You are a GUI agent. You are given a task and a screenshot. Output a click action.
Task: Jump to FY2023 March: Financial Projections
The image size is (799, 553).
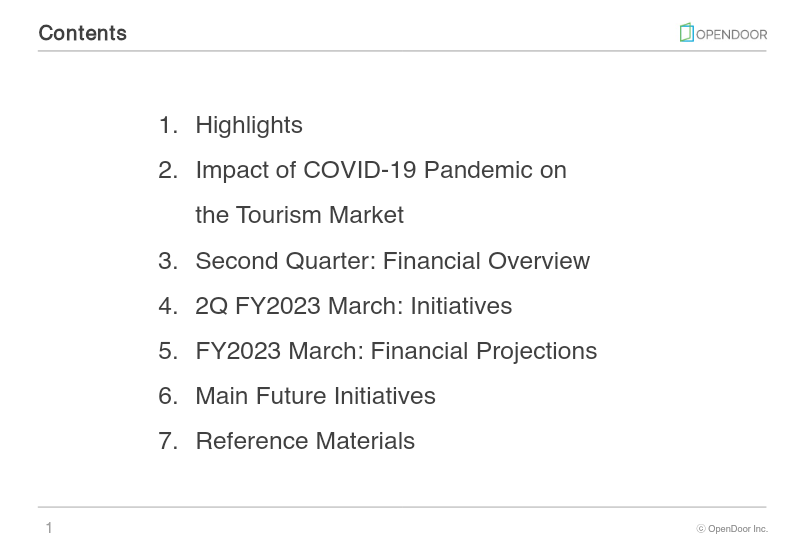click(395, 351)
